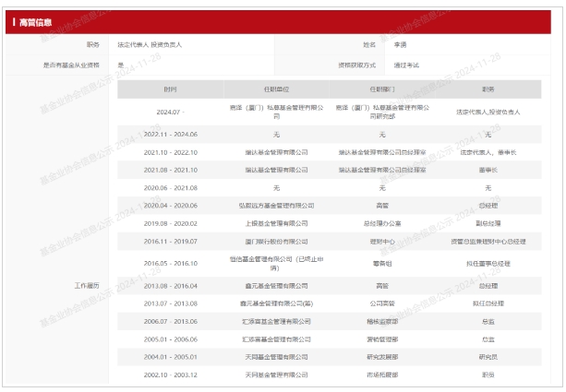
Task: Click 弘毅远方基金管理有限公司 company cell
Action: [x=276, y=206]
